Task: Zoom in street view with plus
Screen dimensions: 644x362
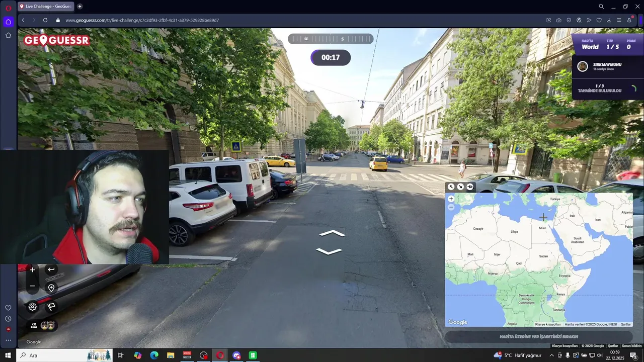Action: pos(32,270)
